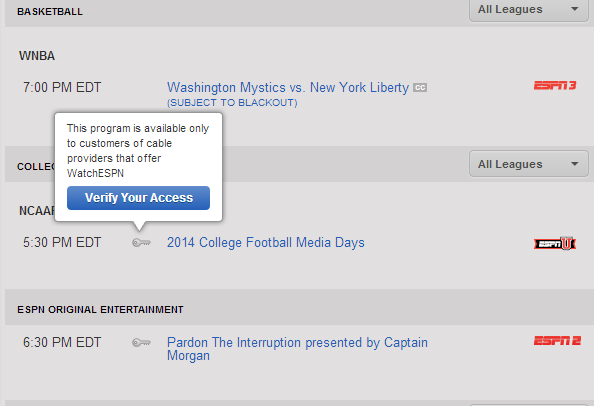The image size is (594, 406).
Task: Open 2014 College Football Media Days
Action: coord(266,242)
